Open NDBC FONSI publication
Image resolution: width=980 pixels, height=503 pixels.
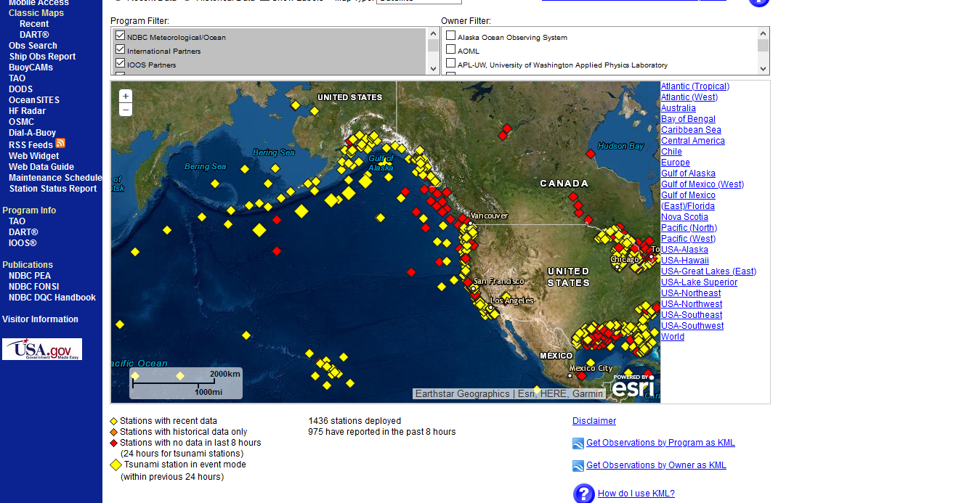(x=34, y=287)
